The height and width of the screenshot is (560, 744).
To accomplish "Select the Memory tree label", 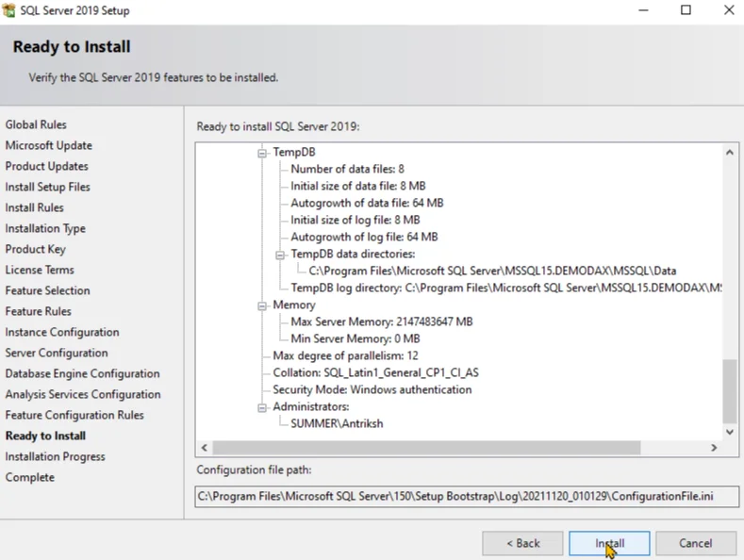I will [294, 305].
